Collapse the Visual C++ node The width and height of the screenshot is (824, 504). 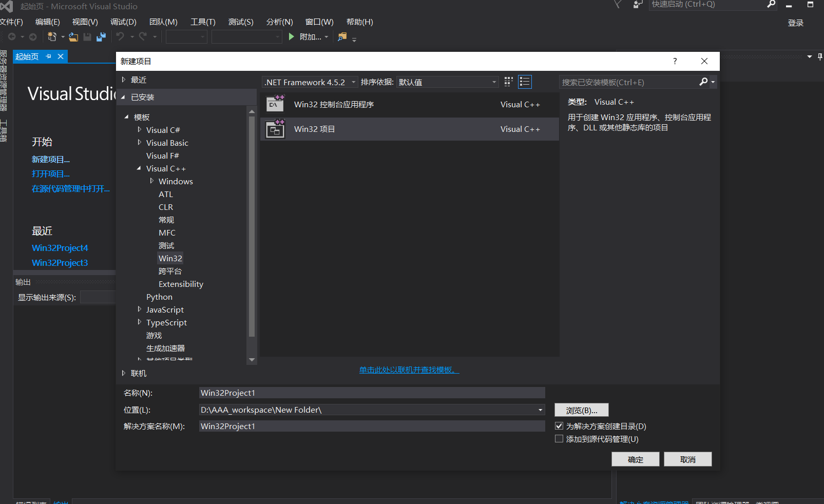point(139,168)
